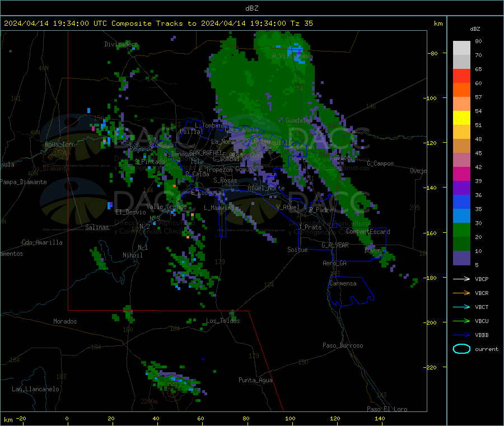Image resolution: width=504 pixels, height=426 pixels.
Task: Click the CompantEscard label
Action: (368, 232)
